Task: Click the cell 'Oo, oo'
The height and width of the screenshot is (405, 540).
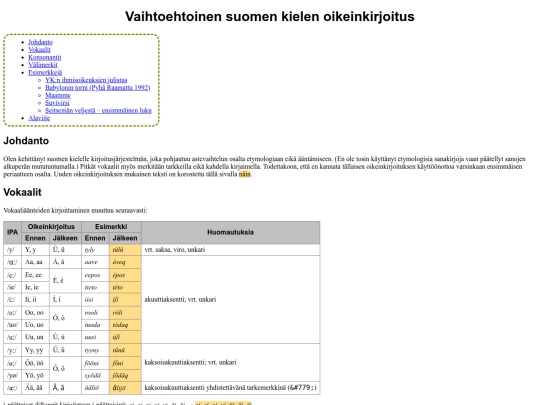Action: tap(35, 312)
